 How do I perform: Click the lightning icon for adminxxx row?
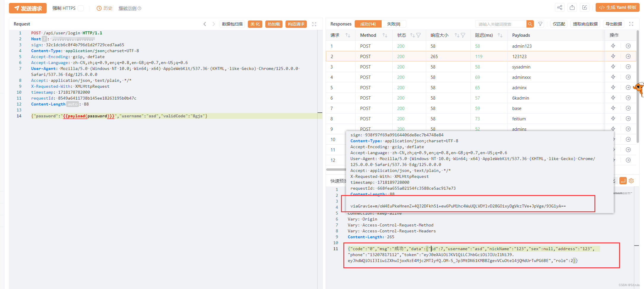click(613, 77)
